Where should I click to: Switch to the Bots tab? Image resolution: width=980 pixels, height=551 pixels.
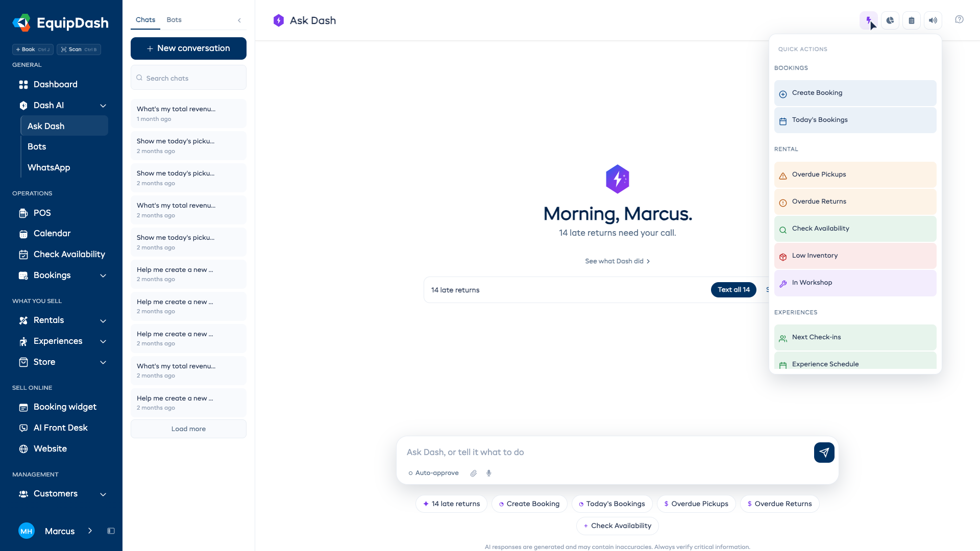click(x=174, y=20)
